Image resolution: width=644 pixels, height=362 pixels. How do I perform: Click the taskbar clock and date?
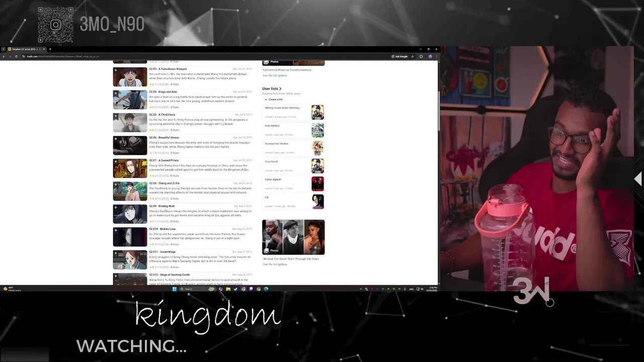[x=431, y=289]
